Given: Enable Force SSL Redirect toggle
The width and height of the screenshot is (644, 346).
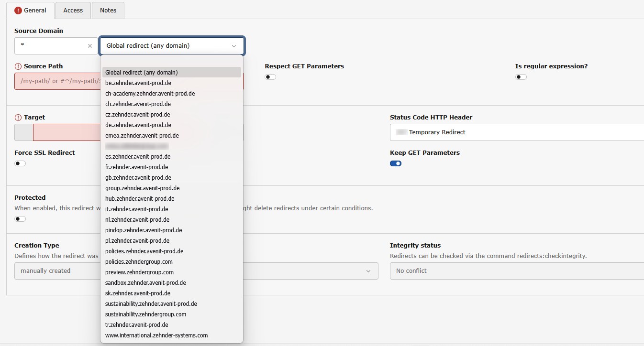Looking at the screenshot, I should (x=20, y=163).
